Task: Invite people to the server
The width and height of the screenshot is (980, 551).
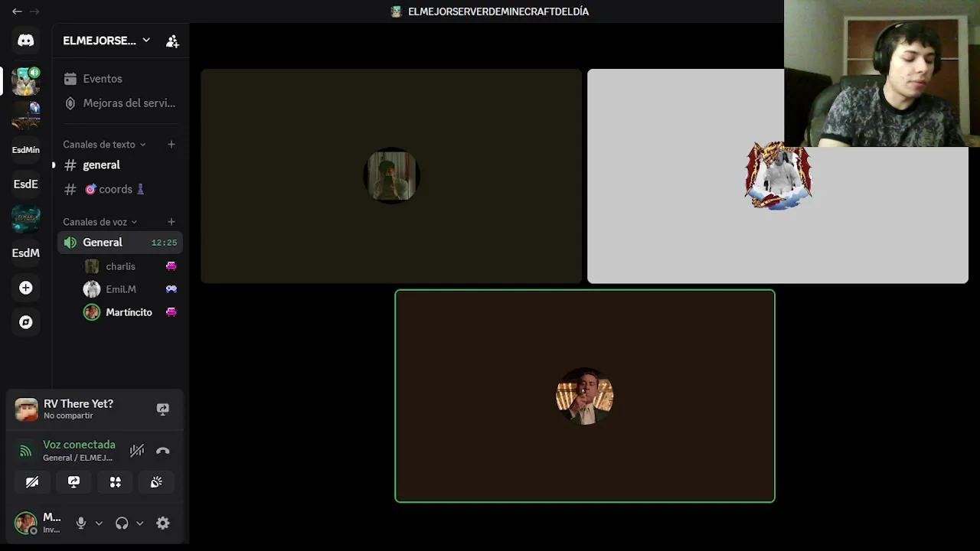Action: pos(172,41)
